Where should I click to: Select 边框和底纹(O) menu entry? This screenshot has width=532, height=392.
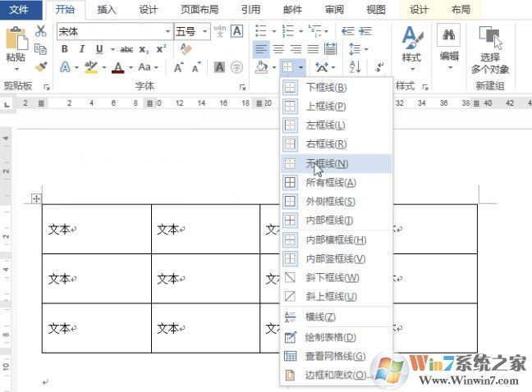coord(337,375)
